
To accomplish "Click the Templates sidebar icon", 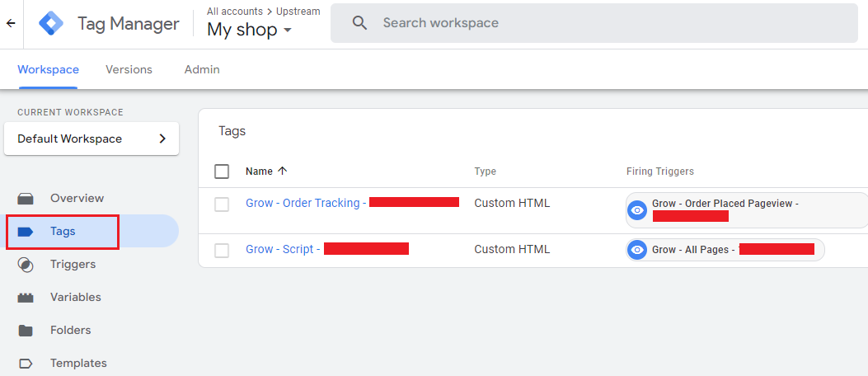I will pyautogui.click(x=26, y=364).
